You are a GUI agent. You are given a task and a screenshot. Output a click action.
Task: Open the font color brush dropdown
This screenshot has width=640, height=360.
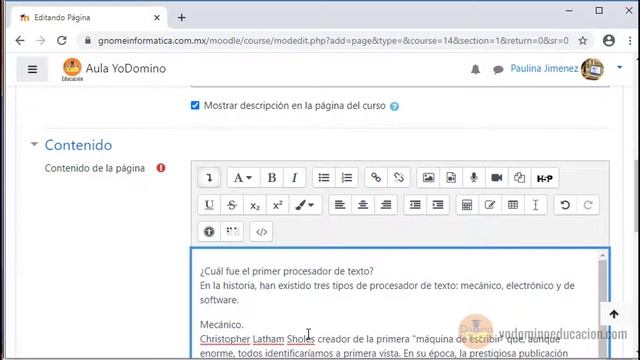coord(305,204)
